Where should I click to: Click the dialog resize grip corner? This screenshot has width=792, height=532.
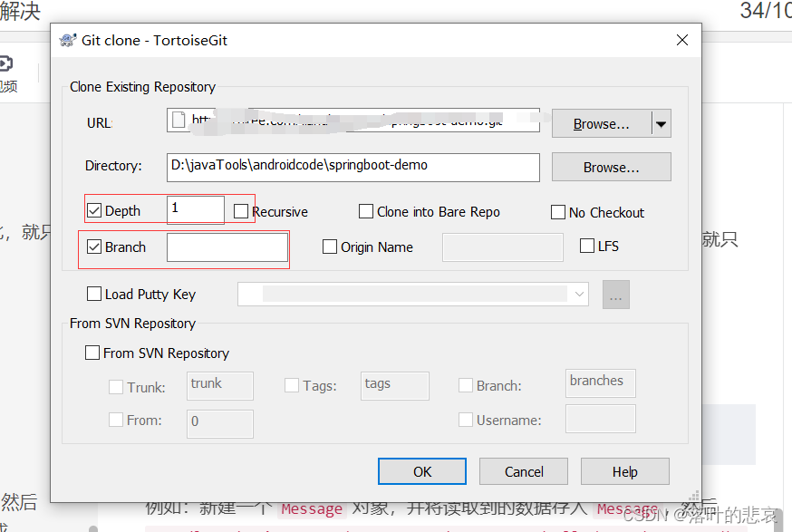click(x=694, y=496)
